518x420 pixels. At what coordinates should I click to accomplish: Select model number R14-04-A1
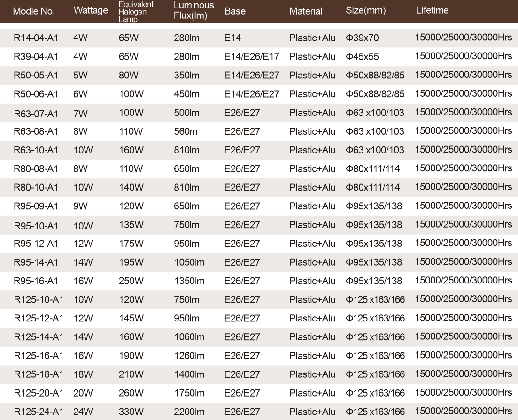click(x=36, y=38)
